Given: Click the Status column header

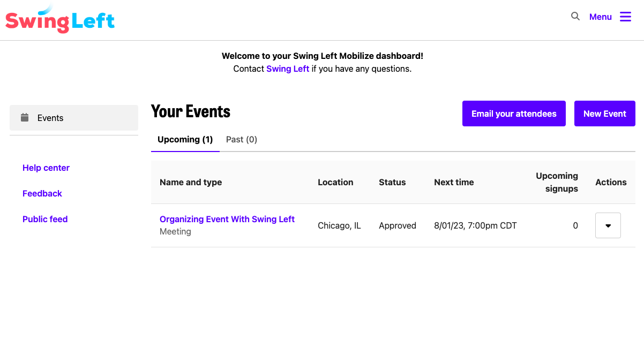Looking at the screenshot, I should (392, 182).
